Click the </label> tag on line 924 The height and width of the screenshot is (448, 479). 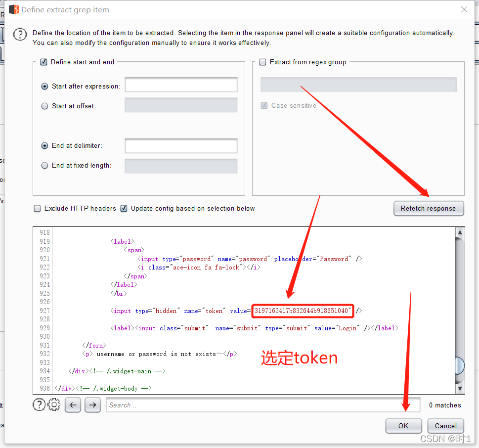point(124,285)
